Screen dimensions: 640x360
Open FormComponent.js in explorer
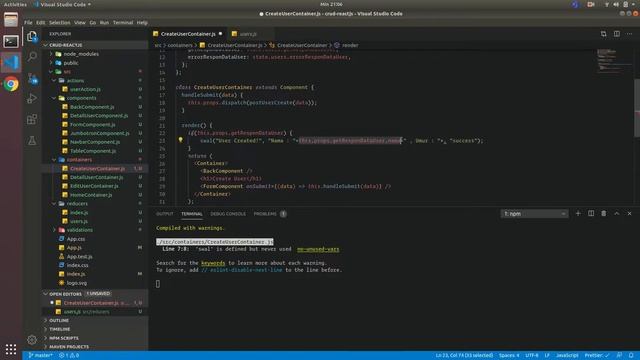(x=93, y=124)
